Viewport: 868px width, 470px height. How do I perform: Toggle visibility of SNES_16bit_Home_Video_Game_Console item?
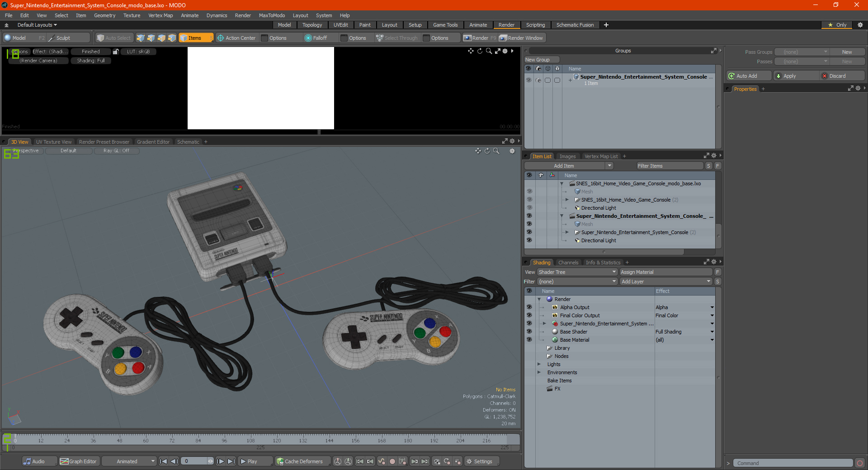[529, 200]
